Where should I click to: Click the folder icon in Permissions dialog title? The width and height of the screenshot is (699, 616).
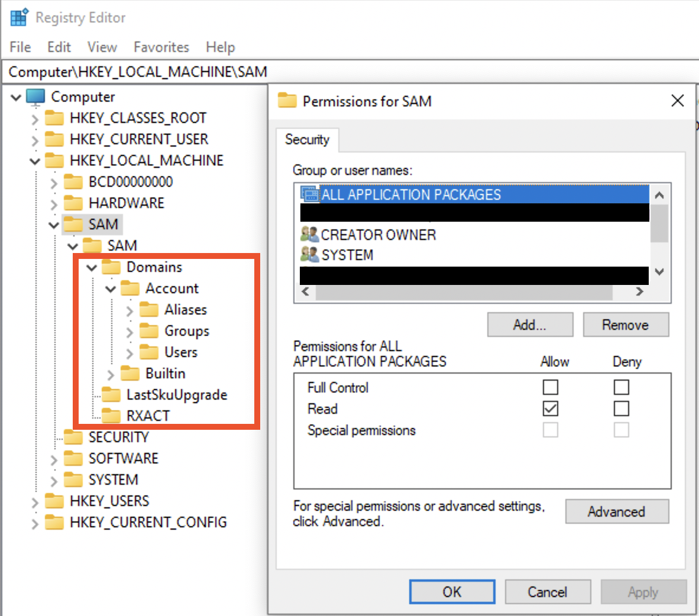click(x=287, y=100)
